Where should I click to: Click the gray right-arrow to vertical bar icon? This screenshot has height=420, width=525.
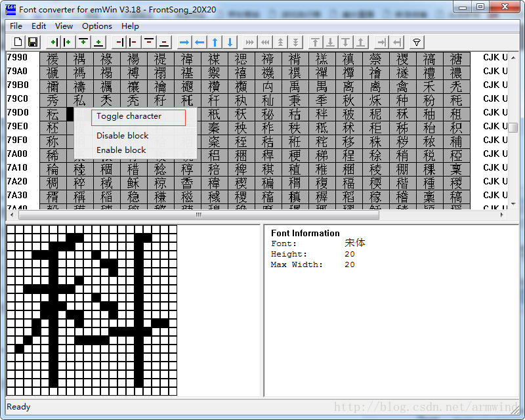(381, 42)
